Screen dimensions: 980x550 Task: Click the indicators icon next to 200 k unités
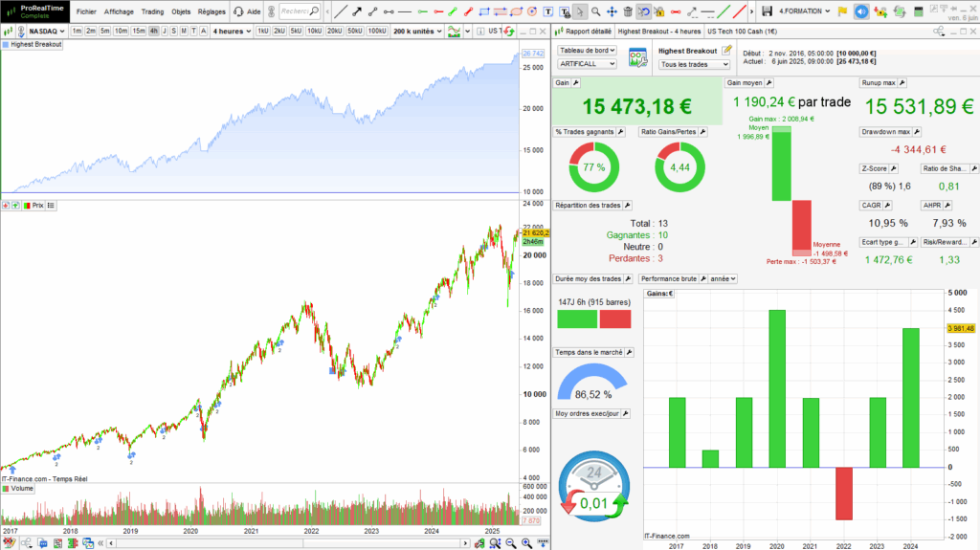[x=455, y=32]
